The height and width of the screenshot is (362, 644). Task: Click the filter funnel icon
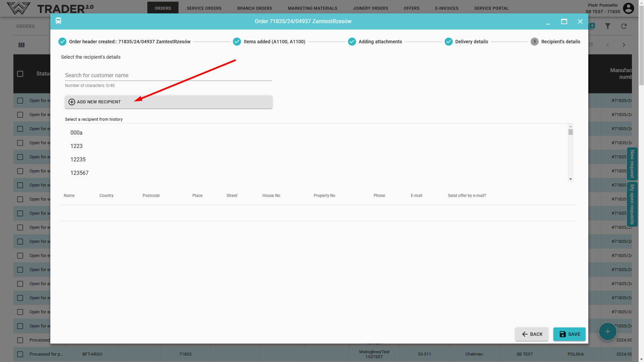(607, 26)
